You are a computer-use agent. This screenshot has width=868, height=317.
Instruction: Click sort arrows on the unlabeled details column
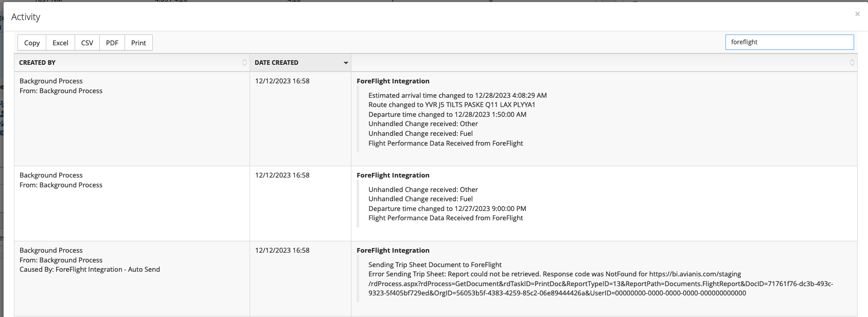click(x=852, y=63)
